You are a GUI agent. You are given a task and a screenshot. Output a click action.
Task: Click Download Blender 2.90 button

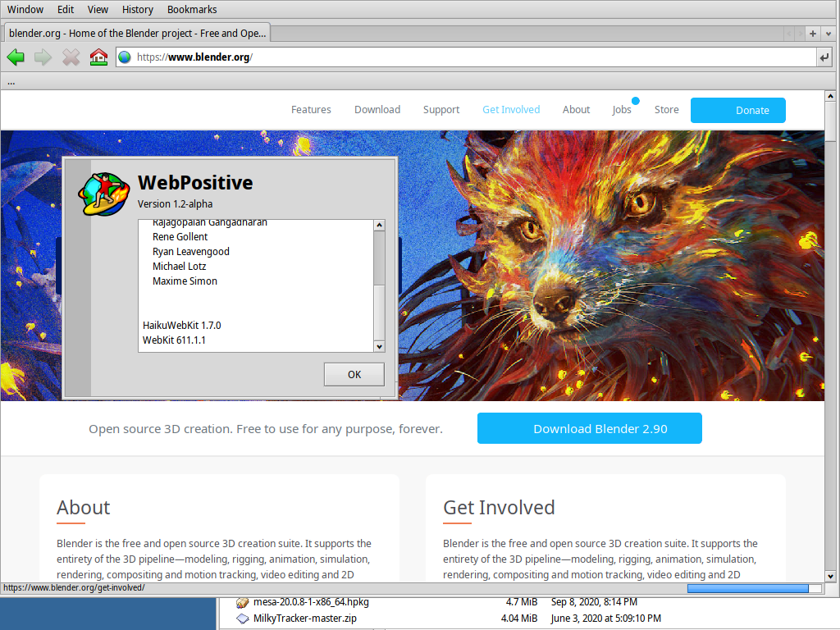point(589,428)
